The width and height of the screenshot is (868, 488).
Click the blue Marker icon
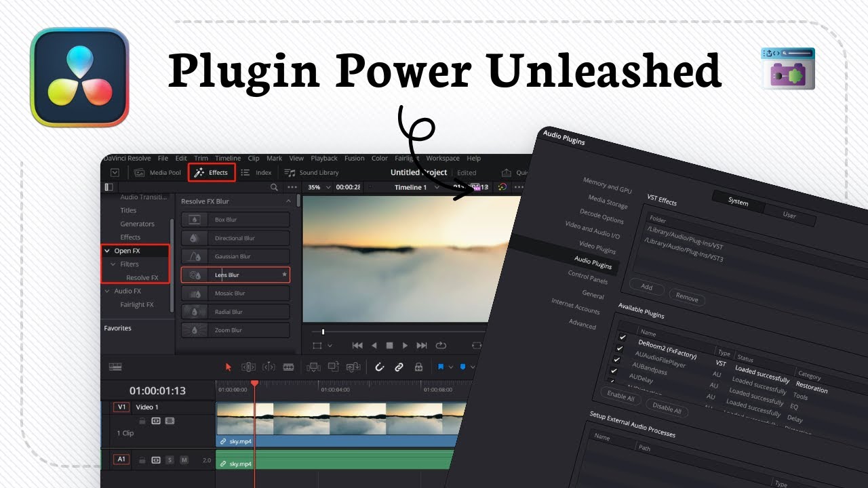pyautogui.click(x=463, y=367)
